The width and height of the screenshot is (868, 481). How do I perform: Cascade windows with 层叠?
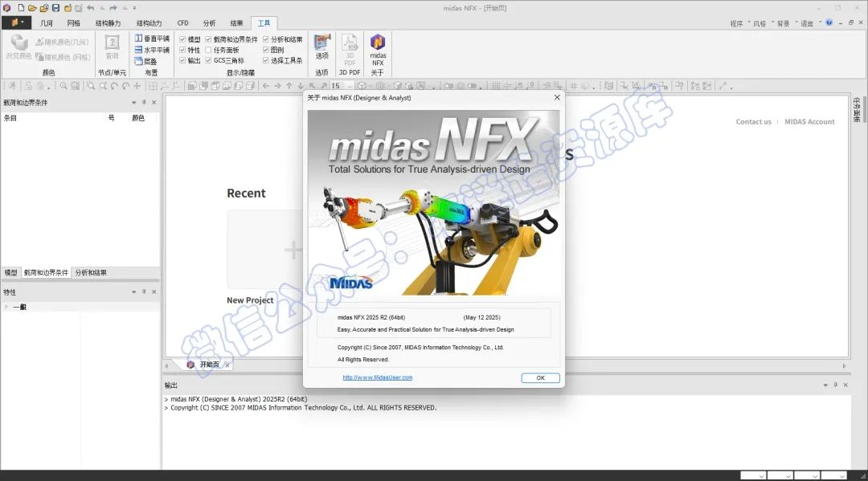146,61
